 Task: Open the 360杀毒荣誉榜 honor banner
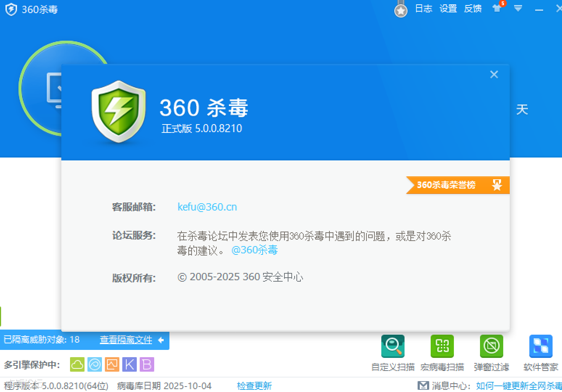click(x=458, y=185)
